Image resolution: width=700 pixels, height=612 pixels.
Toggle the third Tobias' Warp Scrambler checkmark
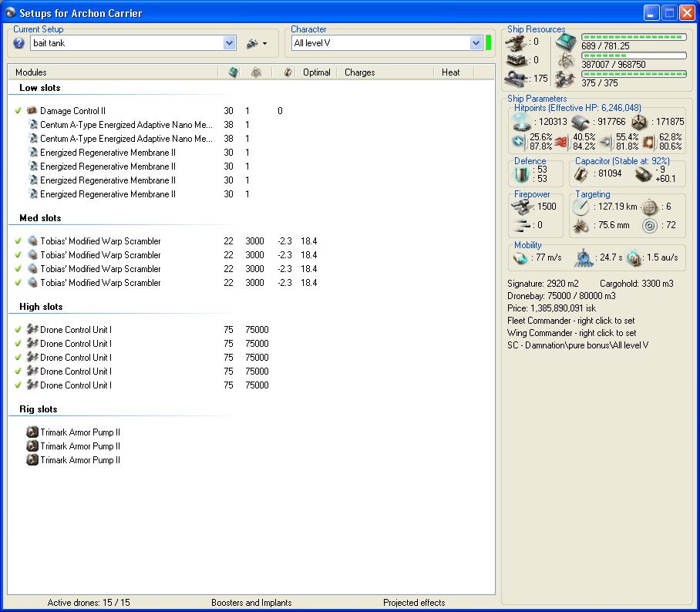click(18, 268)
